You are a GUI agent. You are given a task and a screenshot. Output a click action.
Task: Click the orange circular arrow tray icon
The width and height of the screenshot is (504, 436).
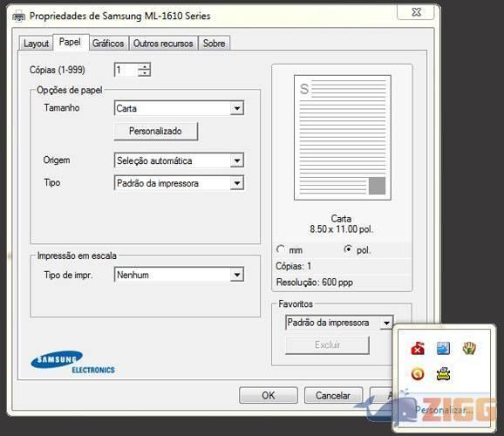(x=418, y=374)
